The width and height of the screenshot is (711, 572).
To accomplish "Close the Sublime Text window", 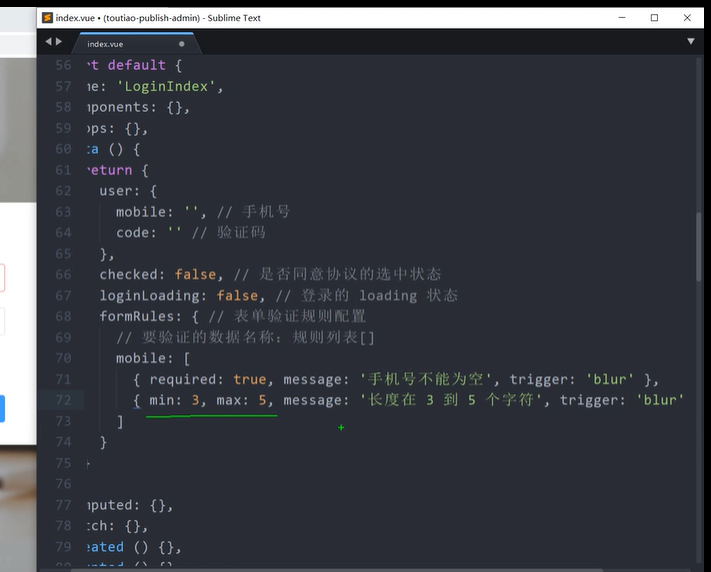I will click(687, 18).
